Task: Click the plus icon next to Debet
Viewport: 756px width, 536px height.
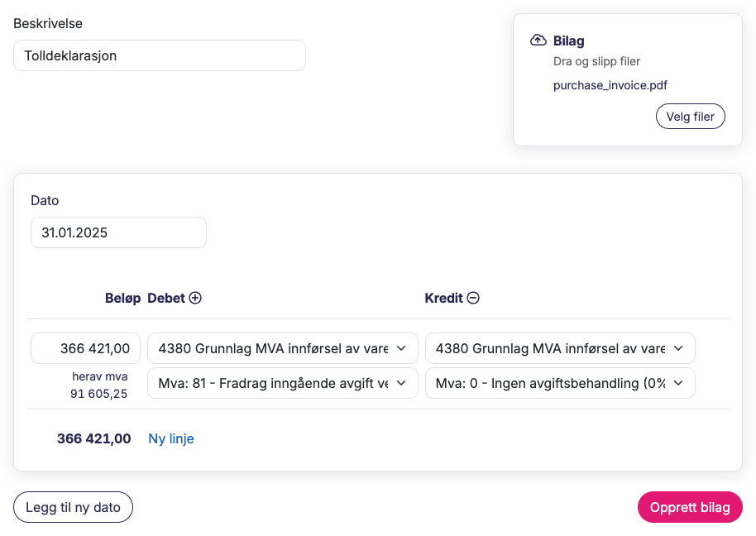Action: pos(194,298)
